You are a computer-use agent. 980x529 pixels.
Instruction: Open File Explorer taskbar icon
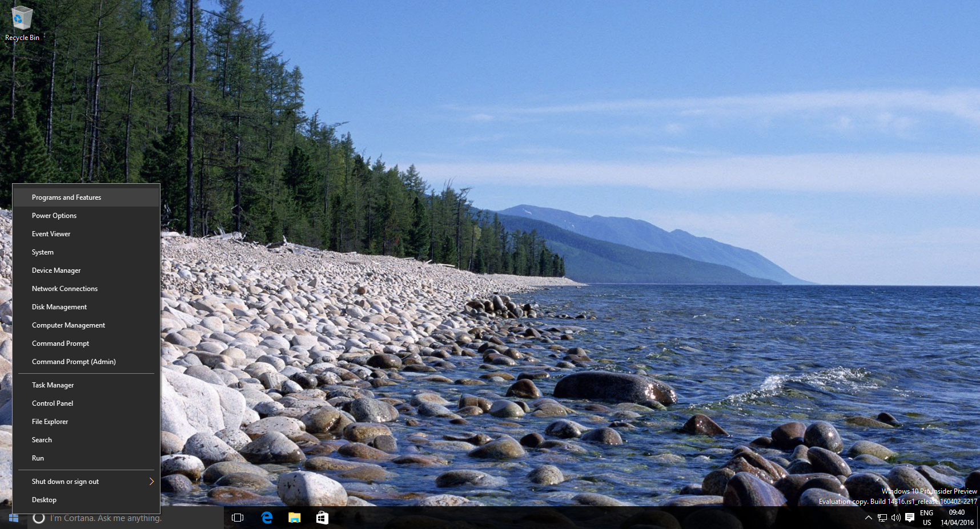coord(295,518)
